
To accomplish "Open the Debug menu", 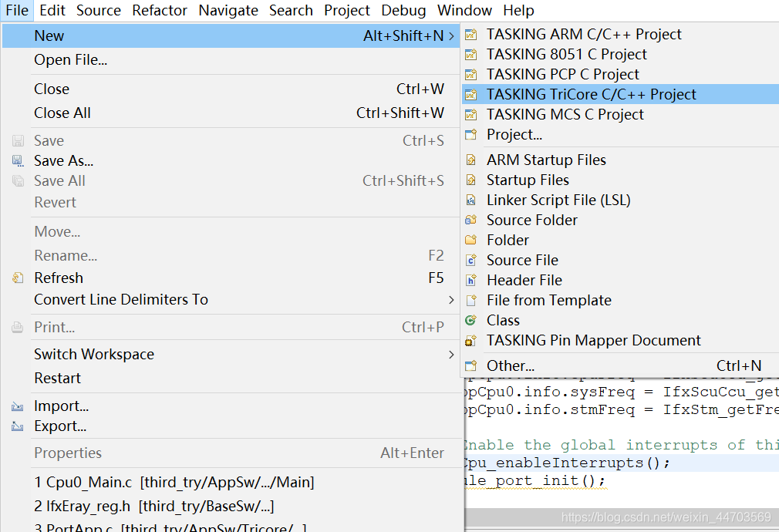I will (x=403, y=11).
